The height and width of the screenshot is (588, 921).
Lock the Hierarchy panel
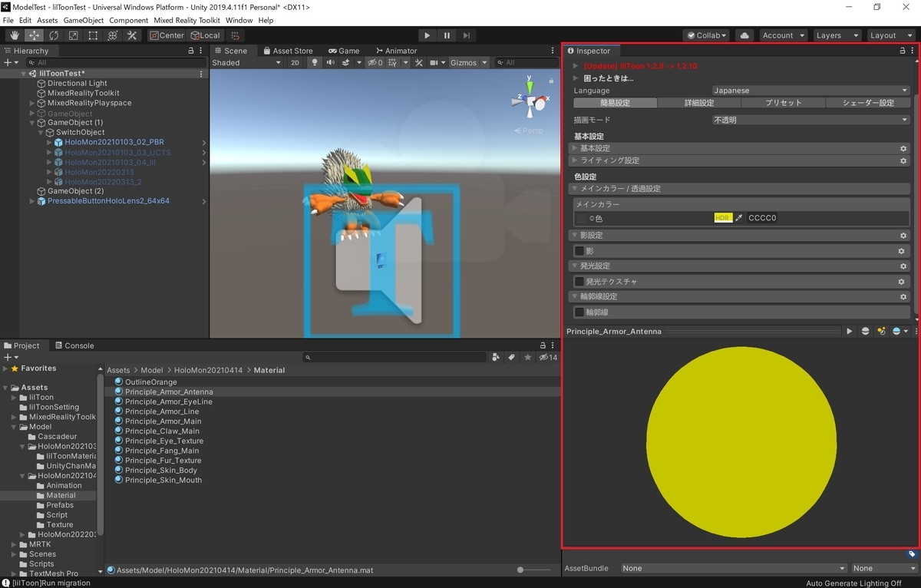tap(191, 51)
